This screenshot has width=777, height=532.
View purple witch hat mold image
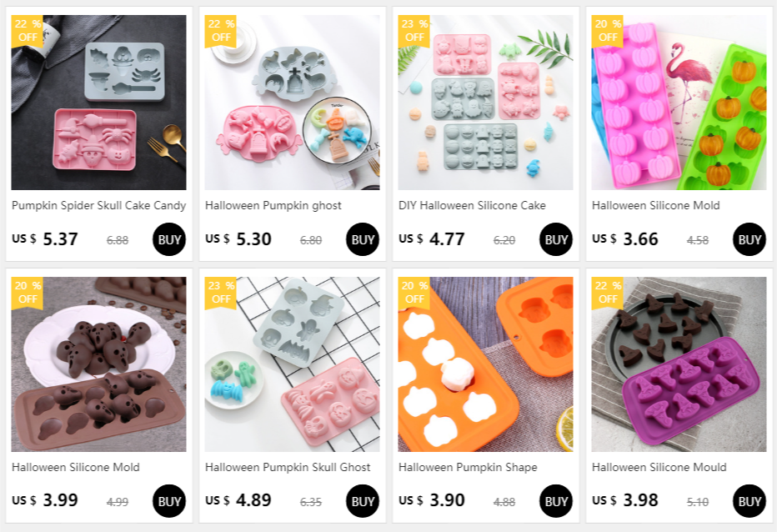679,364
